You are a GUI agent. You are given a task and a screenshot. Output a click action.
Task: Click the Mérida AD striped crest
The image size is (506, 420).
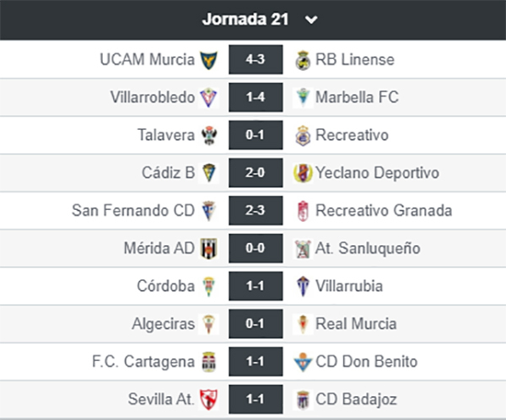coord(208,249)
